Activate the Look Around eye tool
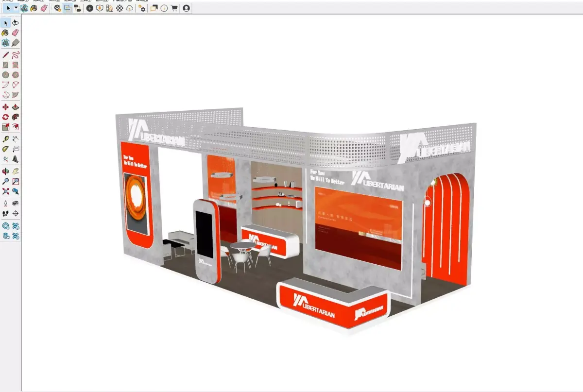Screen dimensions: 583x392 point(16,203)
